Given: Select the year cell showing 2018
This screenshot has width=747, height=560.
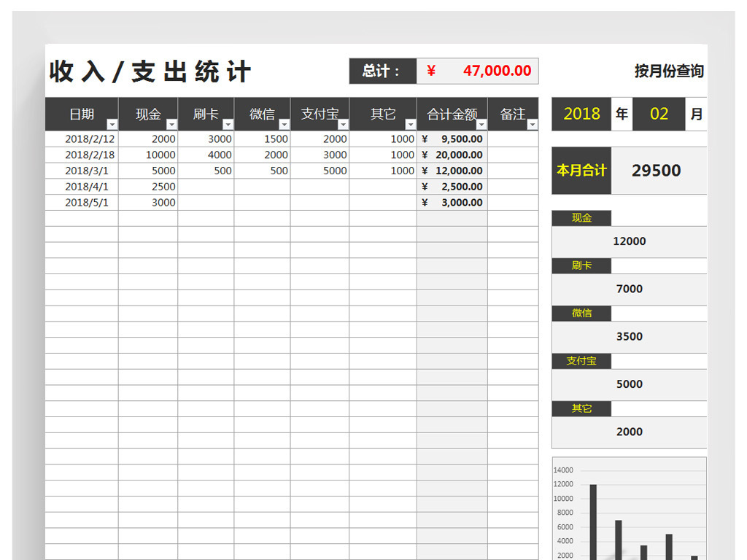Looking at the screenshot, I should (581, 114).
